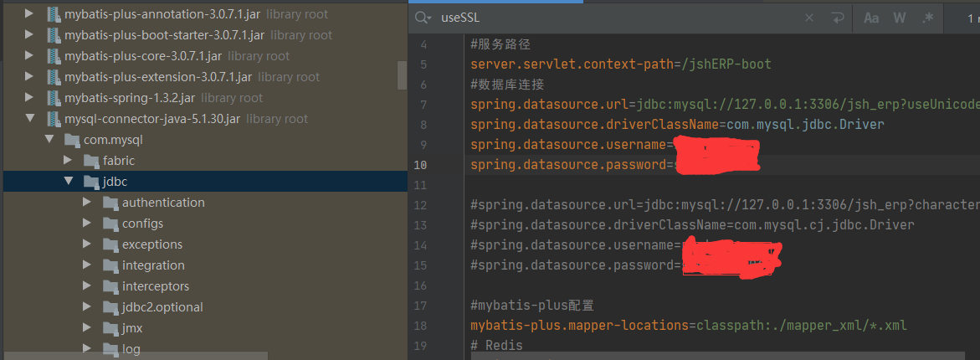This screenshot has width=980, height=360.
Task: Select the configs package folder icon
Action: [x=111, y=224]
